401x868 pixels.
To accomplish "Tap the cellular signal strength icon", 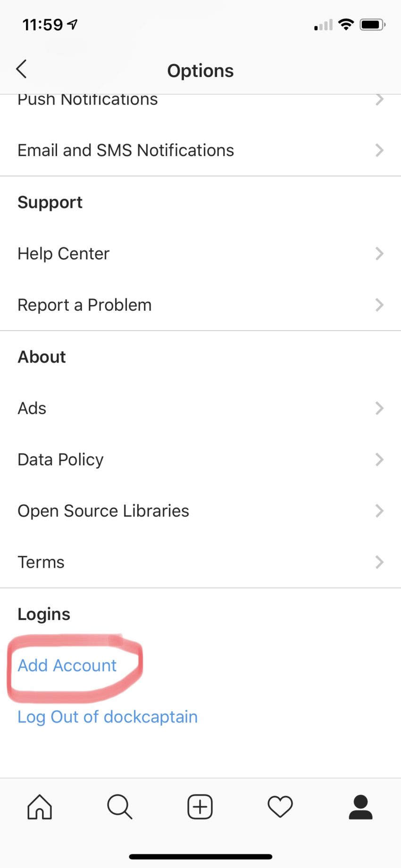I will click(x=323, y=25).
